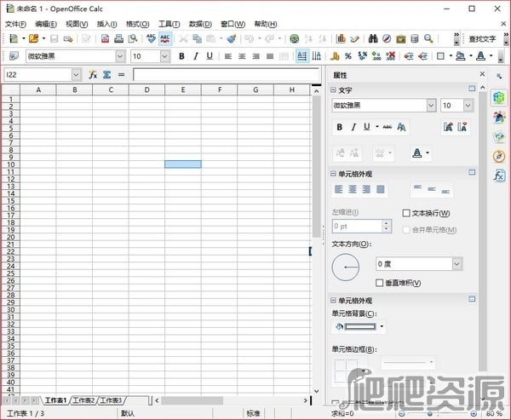Screen dimensions: 511x420
Task: Open the 数据(D) menu
Action: coord(200,24)
